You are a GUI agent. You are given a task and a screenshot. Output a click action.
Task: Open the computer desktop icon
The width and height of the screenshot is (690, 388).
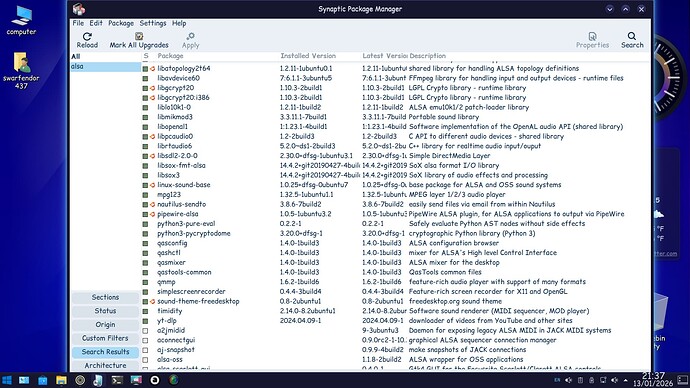21,20
